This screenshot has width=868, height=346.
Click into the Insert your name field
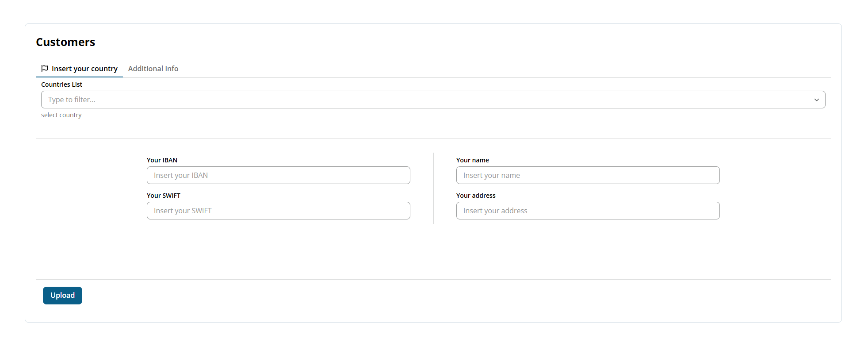pos(588,175)
